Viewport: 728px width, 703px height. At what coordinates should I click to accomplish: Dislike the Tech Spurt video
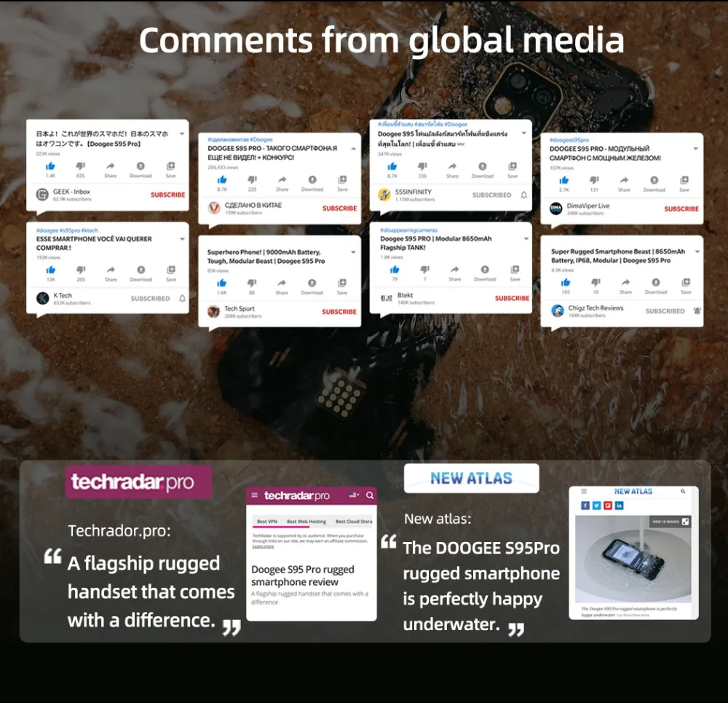252,283
